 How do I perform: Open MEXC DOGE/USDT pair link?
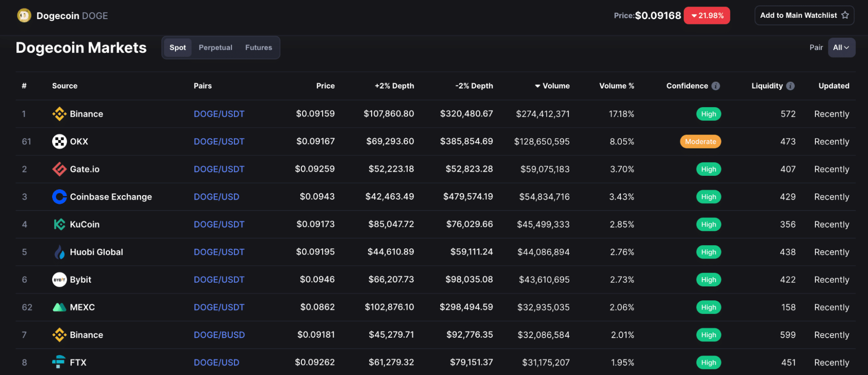coord(219,307)
